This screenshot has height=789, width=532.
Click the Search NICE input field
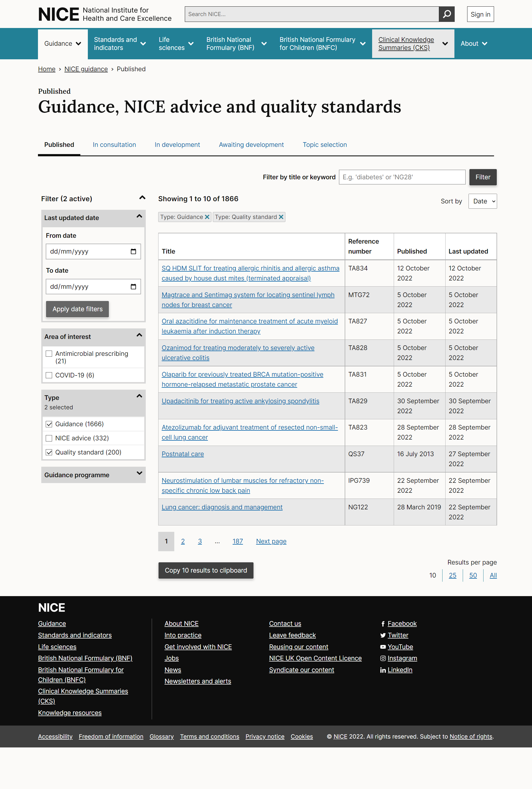(311, 14)
